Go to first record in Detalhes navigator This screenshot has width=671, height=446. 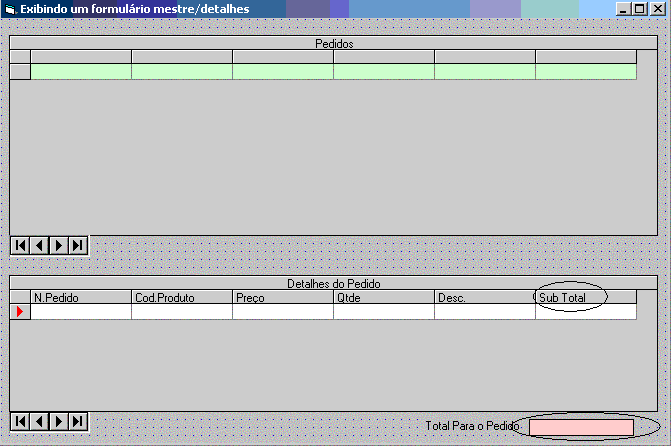pyautogui.click(x=20, y=422)
